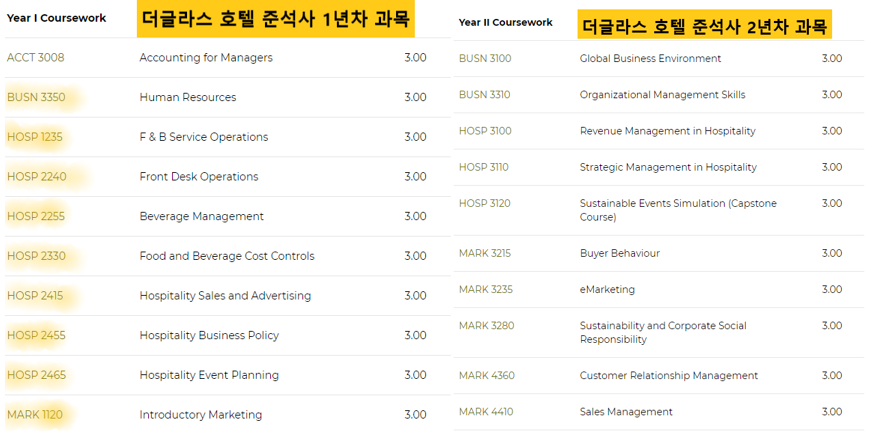Screen dimensions: 872x433
Task: Open the HOSP 1235 course link
Action: coord(34,137)
